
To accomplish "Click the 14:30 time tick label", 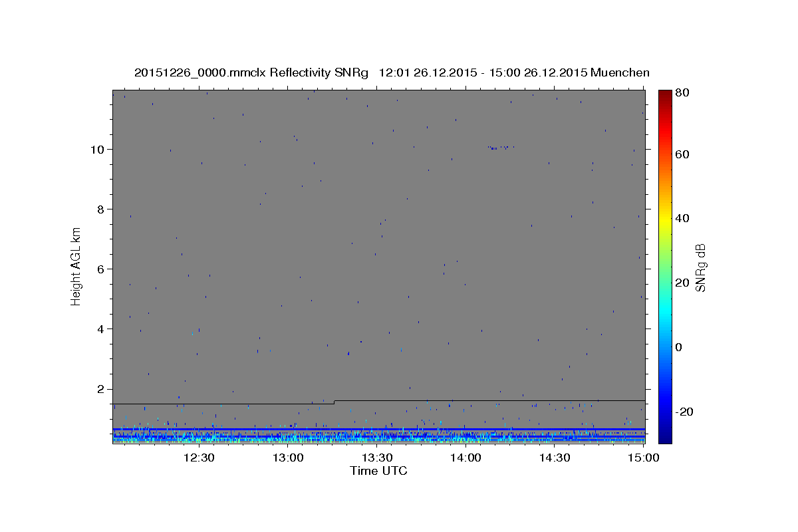I will click(555, 458).
